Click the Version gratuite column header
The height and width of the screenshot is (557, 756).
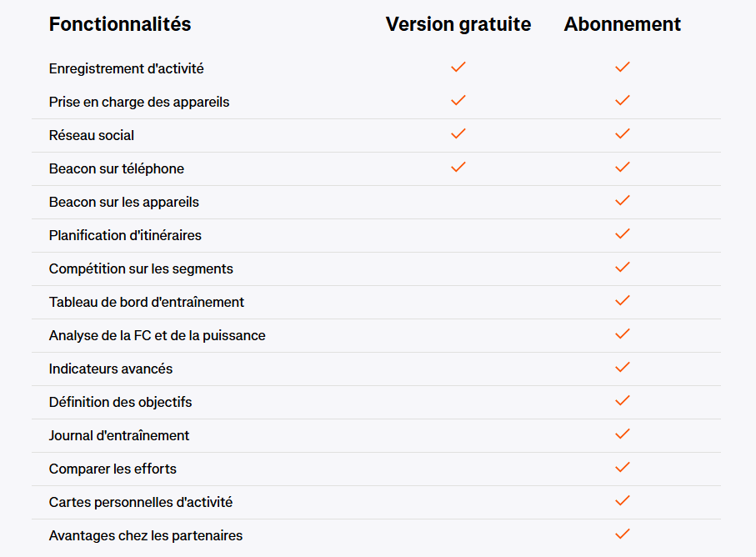coord(458,24)
